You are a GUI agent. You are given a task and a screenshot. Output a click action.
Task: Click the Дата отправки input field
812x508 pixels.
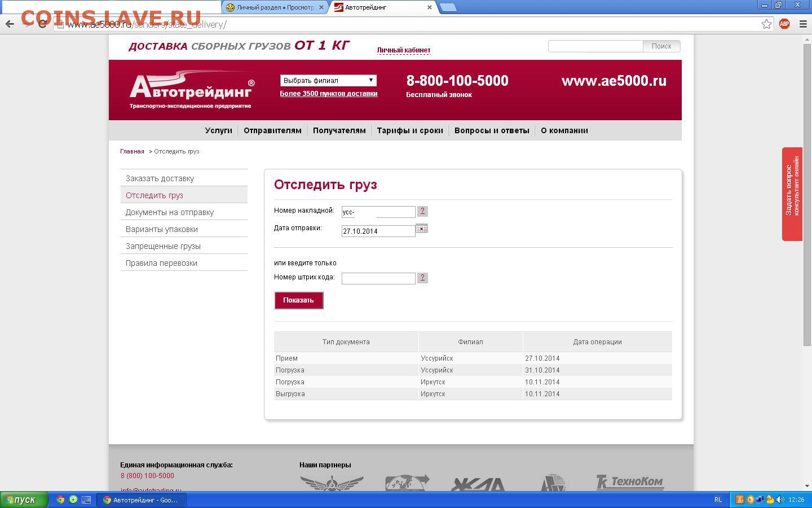coord(378,231)
